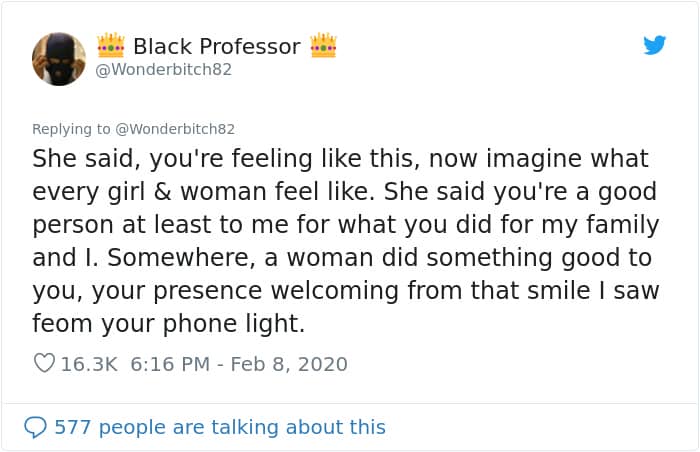
Task: Open the 6:16 PM timestamp
Action: (x=170, y=364)
